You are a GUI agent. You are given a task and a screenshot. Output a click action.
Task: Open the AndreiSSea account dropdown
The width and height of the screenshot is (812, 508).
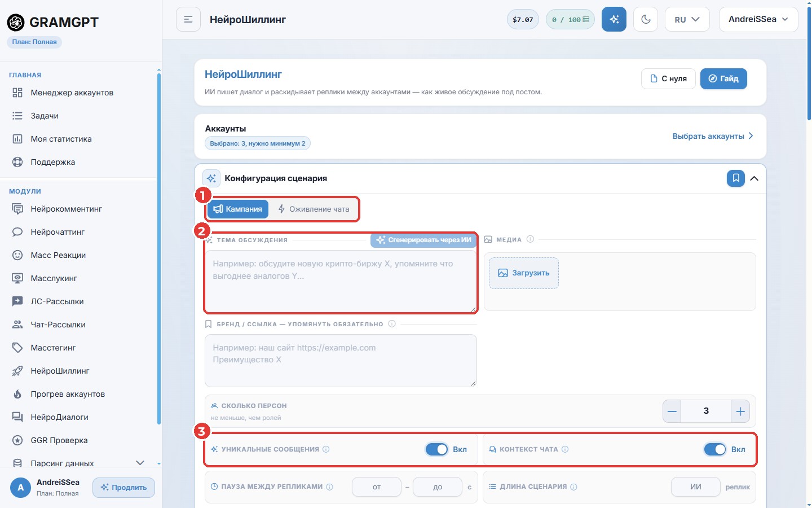[x=758, y=19]
